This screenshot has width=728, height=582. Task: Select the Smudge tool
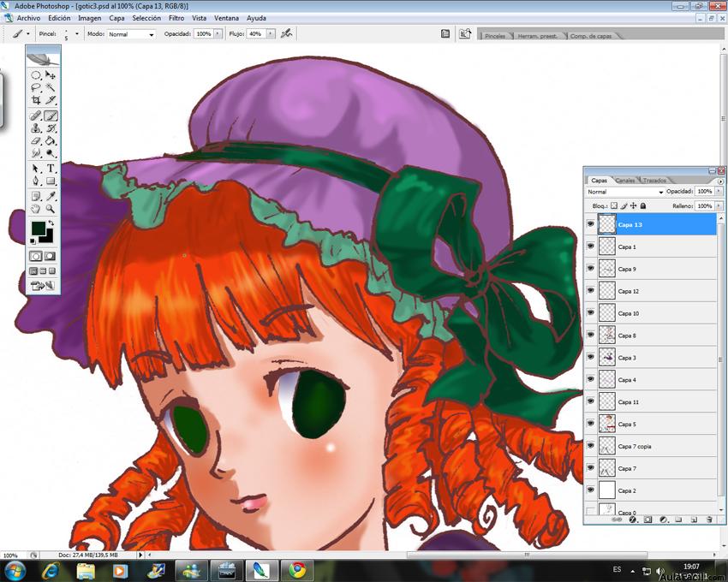tap(36, 153)
